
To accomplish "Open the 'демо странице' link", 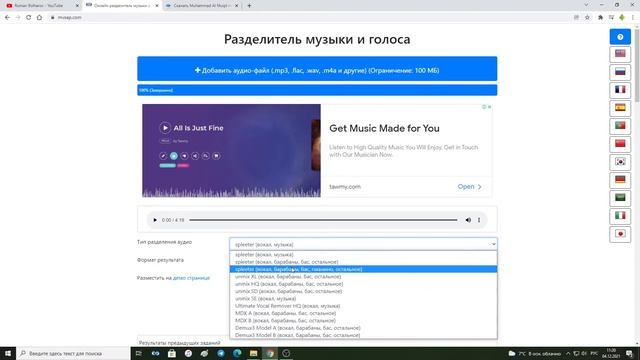I will tap(191, 278).
